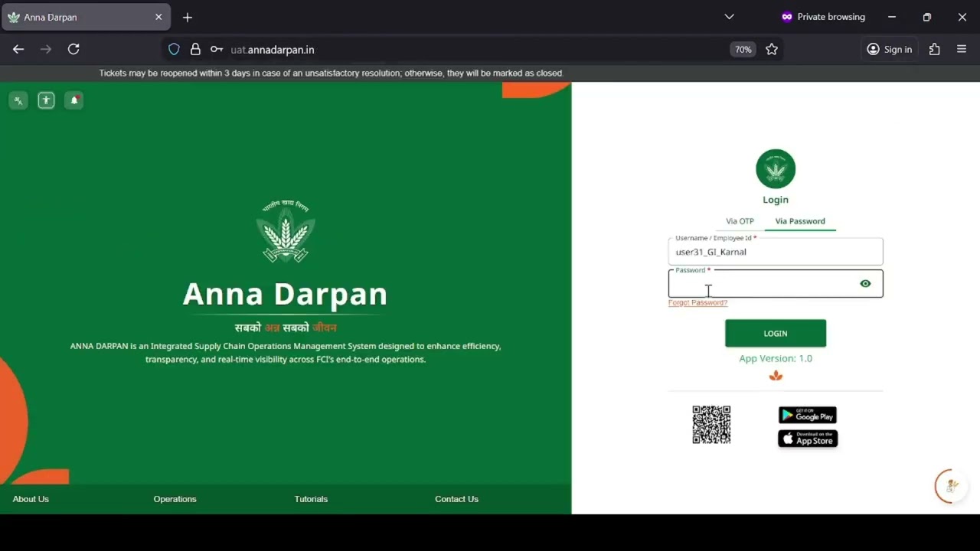Open the floating chatbot assistant icon
Viewport: 980px width, 551px height.
[x=951, y=486]
